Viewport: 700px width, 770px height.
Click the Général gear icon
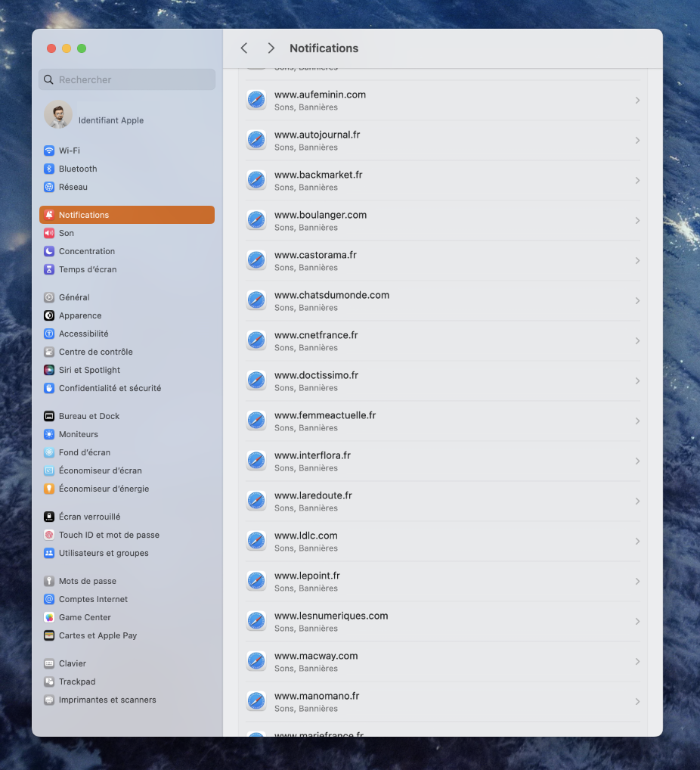pyautogui.click(x=49, y=297)
